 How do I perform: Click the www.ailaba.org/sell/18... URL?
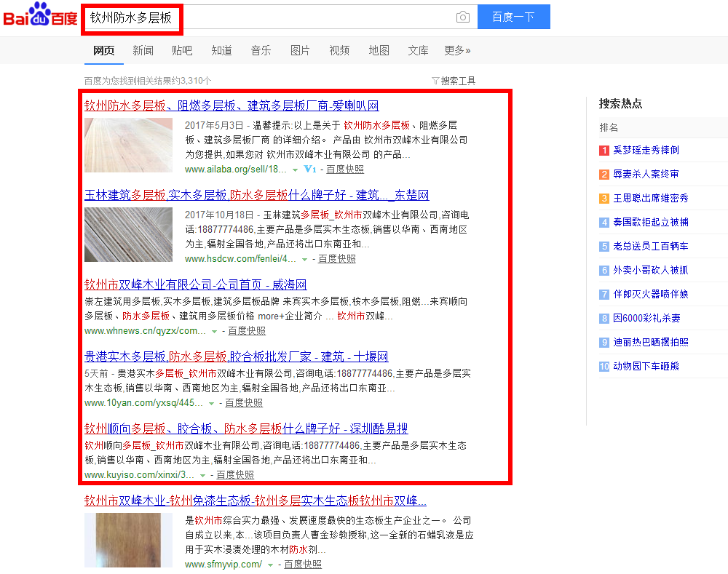coord(236,170)
